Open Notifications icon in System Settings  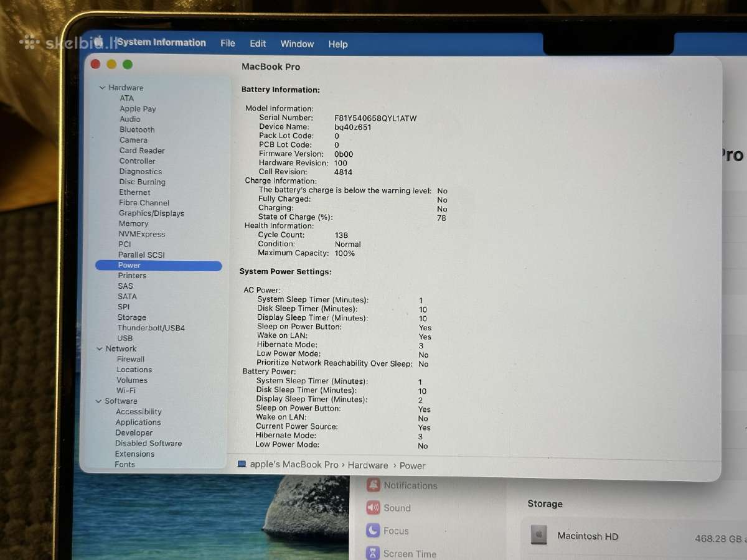374,485
